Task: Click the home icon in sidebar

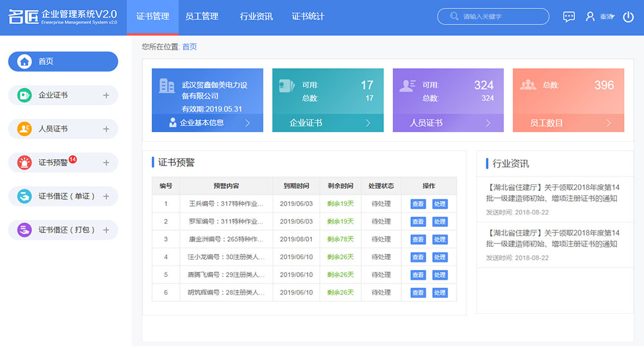Action: 24,61
